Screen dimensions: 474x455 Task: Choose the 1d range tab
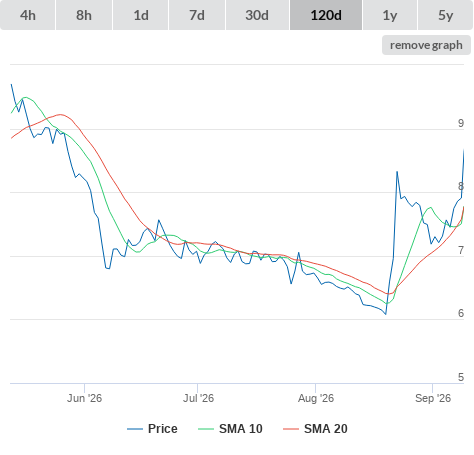click(141, 15)
